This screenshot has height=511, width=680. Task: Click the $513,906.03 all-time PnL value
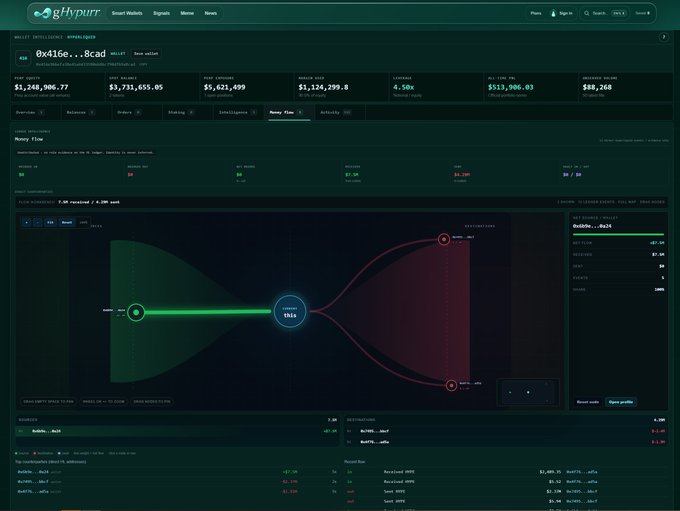point(510,87)
